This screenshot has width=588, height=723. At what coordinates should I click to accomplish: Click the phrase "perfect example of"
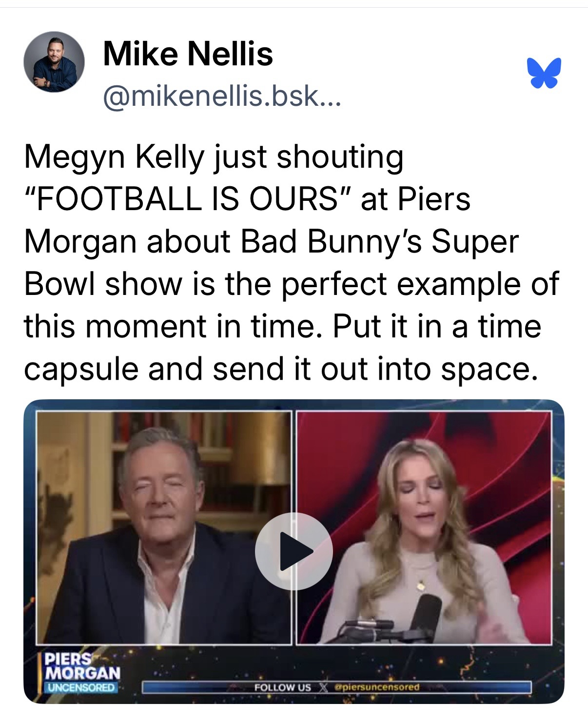[420, 284]
